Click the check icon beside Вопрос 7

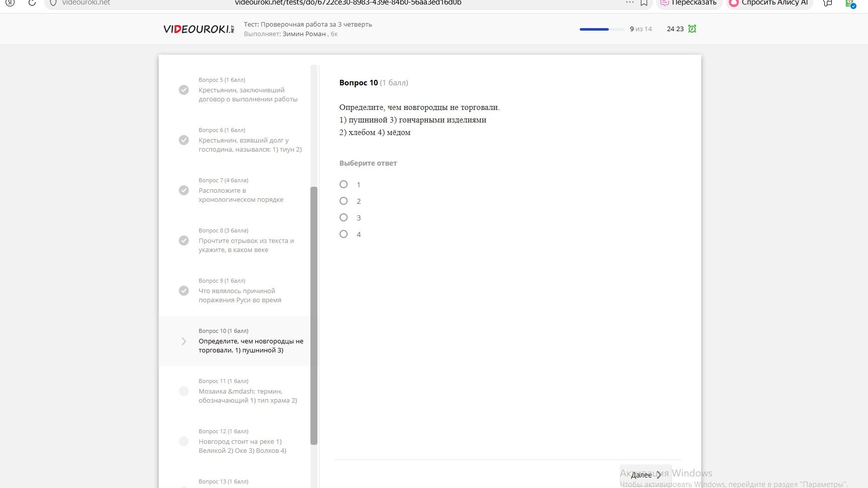coord(184,190)
